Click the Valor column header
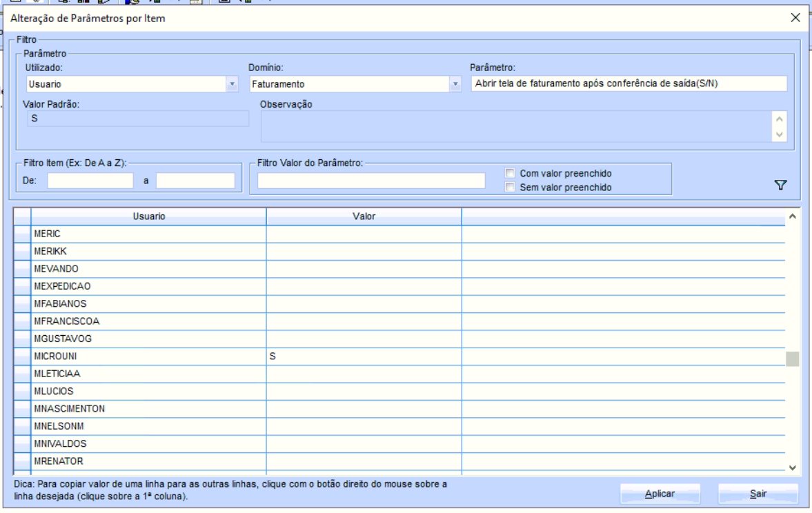 [364, 217]
